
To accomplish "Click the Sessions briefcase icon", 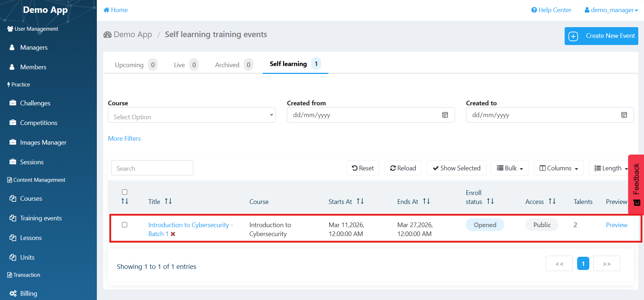I will 13,162.
